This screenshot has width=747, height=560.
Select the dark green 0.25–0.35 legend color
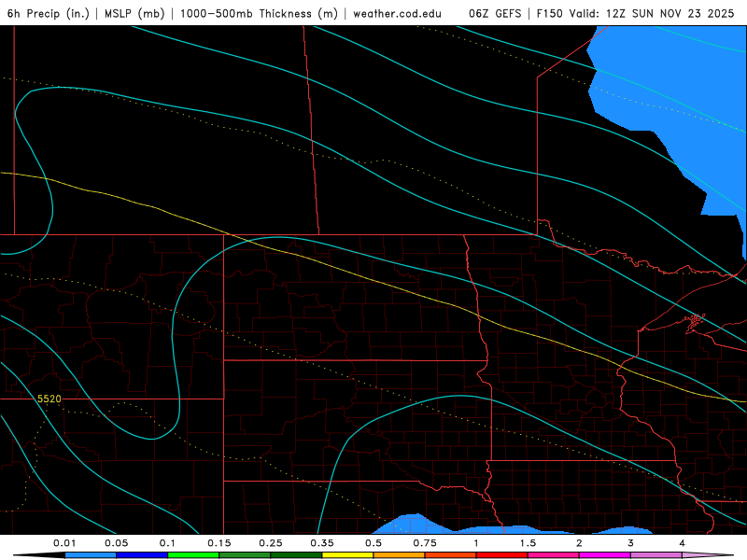[x=296, y=555]
